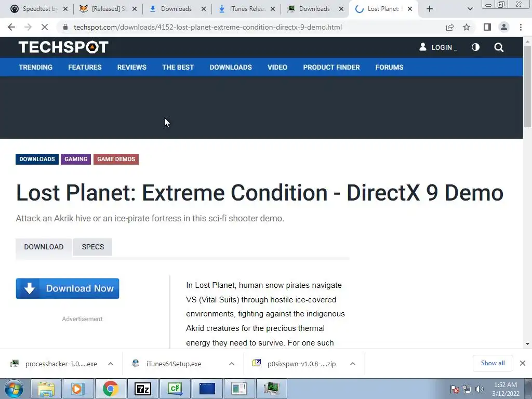Select the DOWNLOAD tab
Screen dimensions: 532x399
pyautogui.click(x=44, y=247)
